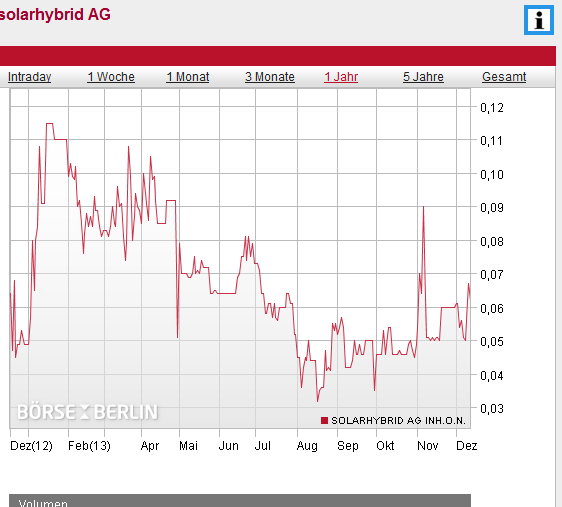Viewport: 562px width, 507px height.
Task: Click the 0,09 price axis value
Action: pos(492,207)
